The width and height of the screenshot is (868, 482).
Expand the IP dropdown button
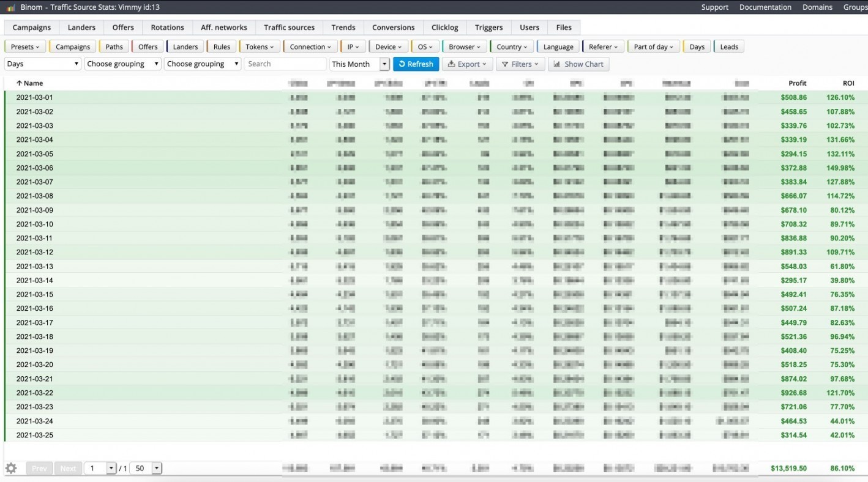click(353, 46)
